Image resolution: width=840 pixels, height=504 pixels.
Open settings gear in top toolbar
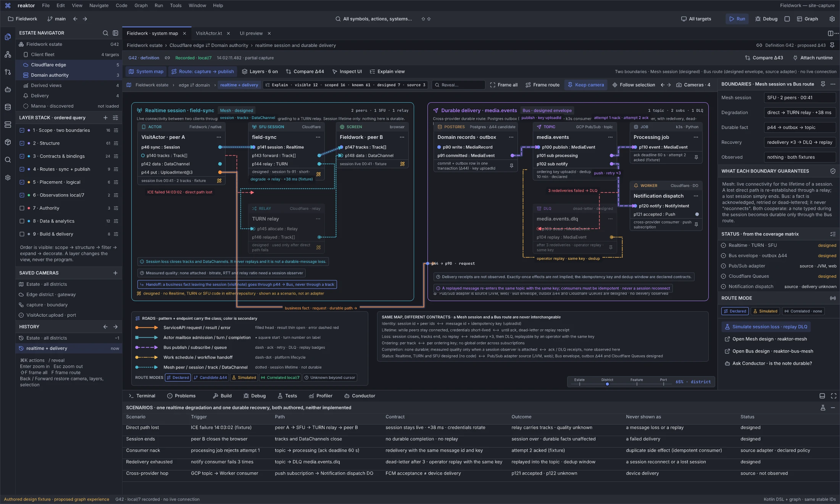(x=832, y=19)
